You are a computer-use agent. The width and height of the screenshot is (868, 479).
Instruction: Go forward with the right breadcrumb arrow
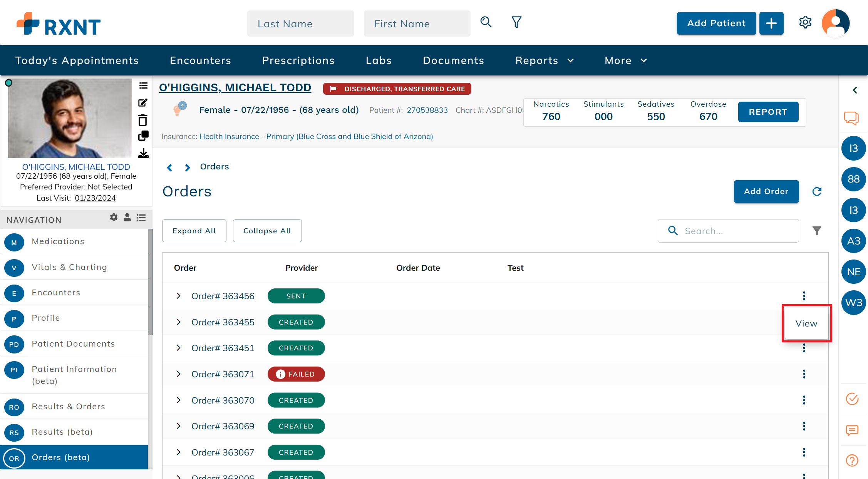click(x=188, y=167)
